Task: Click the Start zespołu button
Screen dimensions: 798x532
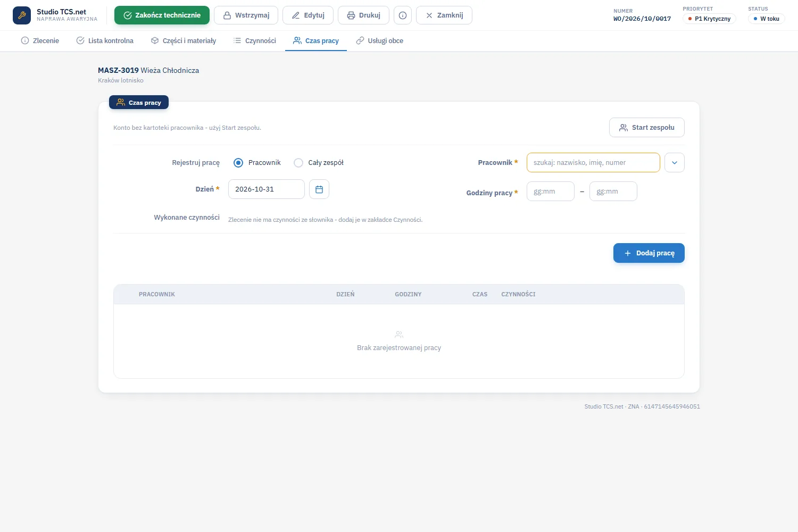Action: tap(647, 128)
